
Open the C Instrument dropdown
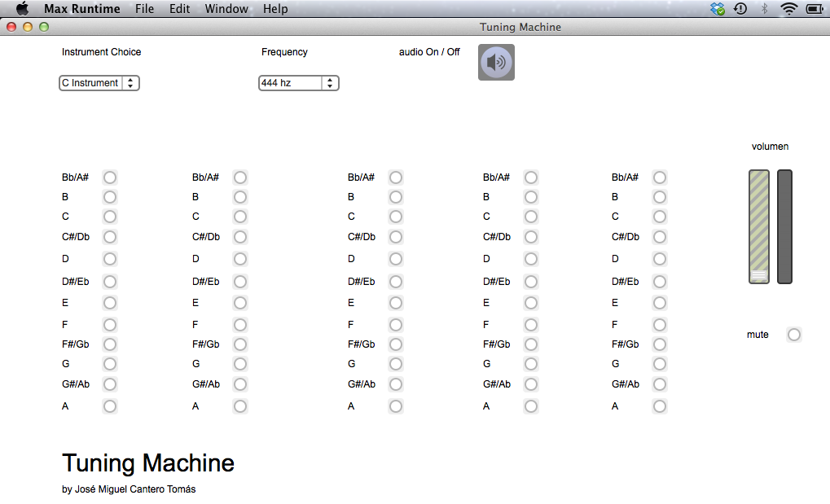click(x=99, y=83)
